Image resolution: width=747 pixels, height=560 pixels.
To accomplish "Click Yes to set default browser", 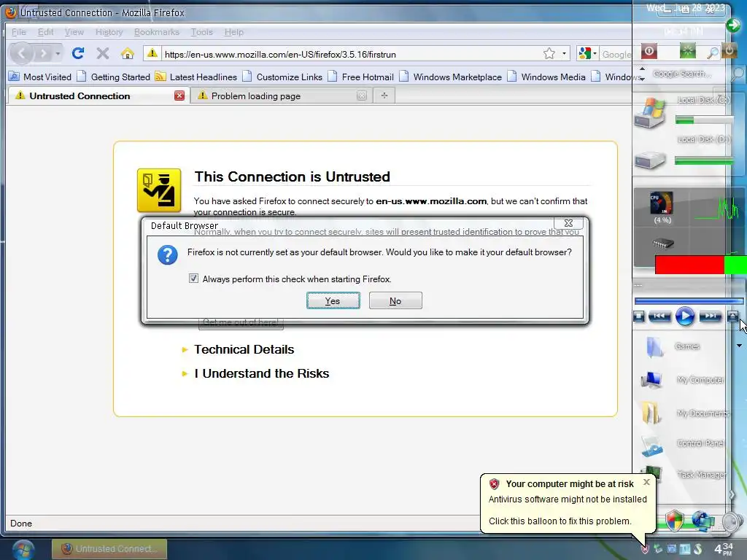I will [x=333, y=300].
